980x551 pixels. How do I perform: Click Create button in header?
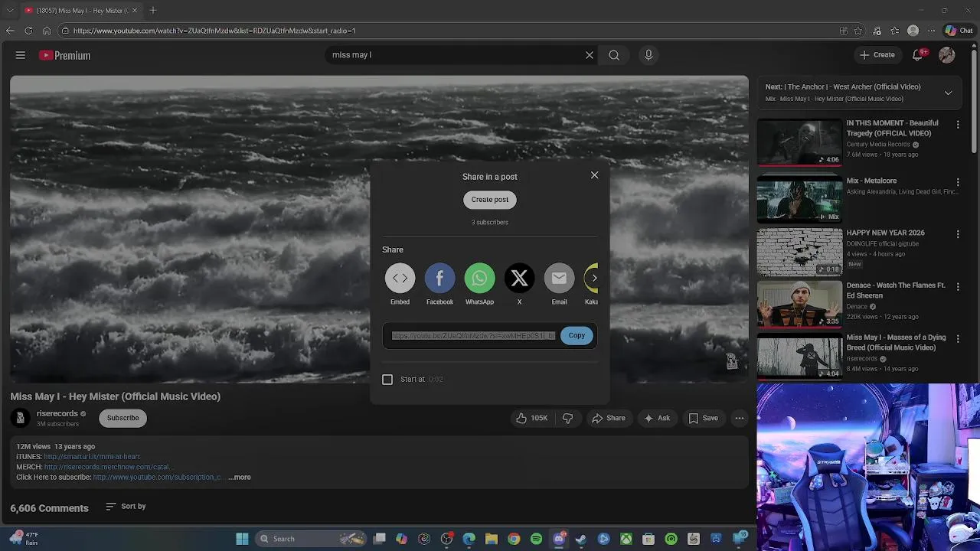tap(877, 55)
